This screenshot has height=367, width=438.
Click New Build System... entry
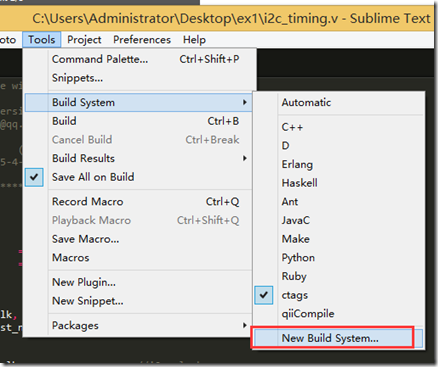[338, 338]
